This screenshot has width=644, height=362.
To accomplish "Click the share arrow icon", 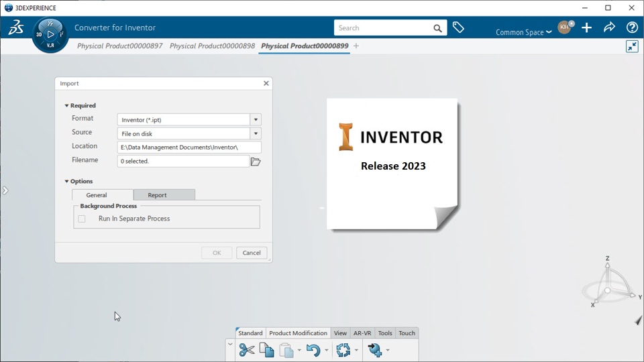I will [609, 27].
